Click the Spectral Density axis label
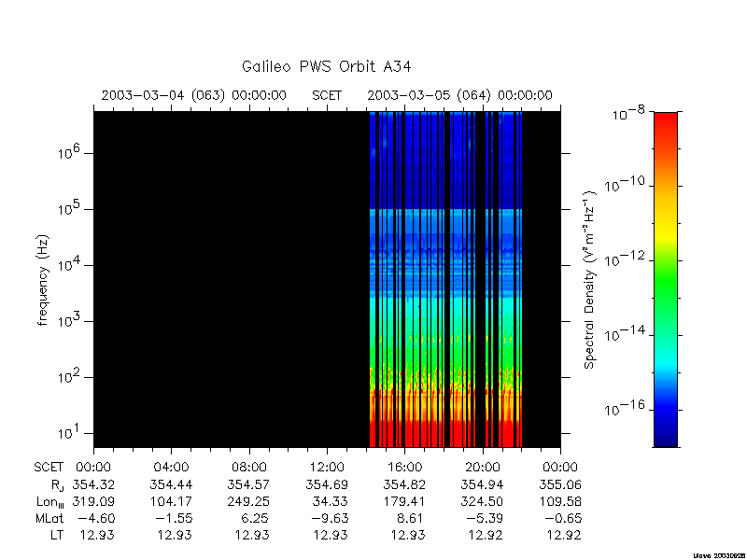Screen dimensions: 747x560 coord(590,280)
